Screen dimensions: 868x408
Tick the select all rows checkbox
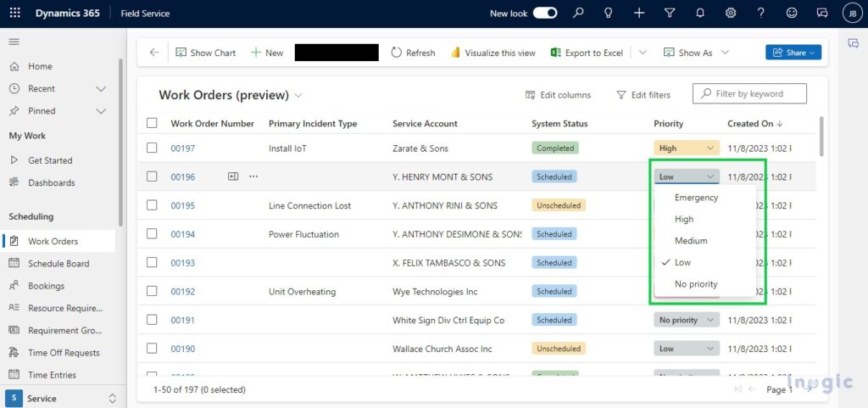tap(152, 123)
